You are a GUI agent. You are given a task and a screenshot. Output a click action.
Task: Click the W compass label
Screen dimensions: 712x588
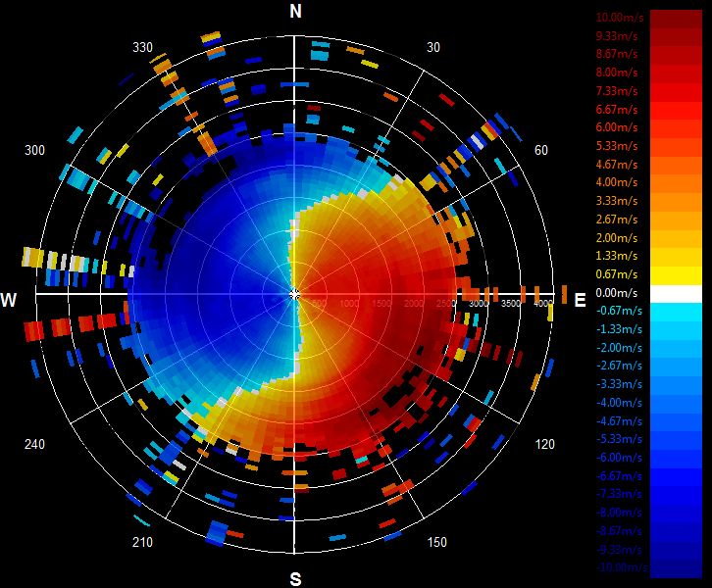[x=8, y=300]
